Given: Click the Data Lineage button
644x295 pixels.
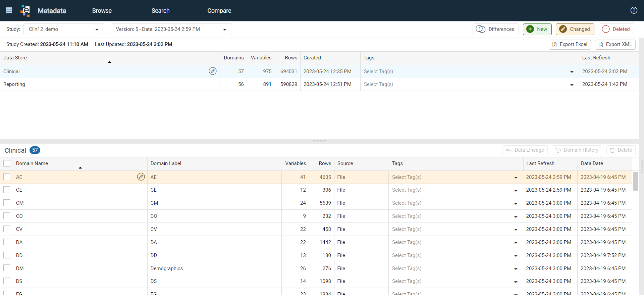Looking at the screenshot, I should coord(525,150).
